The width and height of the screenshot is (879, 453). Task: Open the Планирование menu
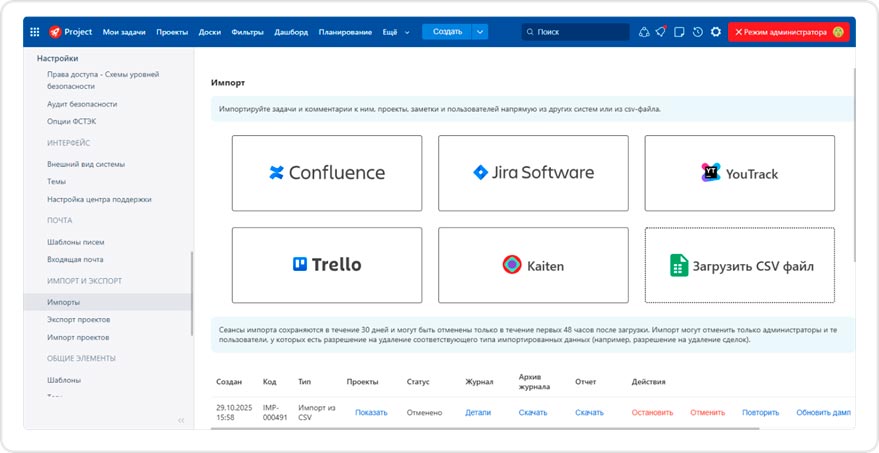point(345,32)
